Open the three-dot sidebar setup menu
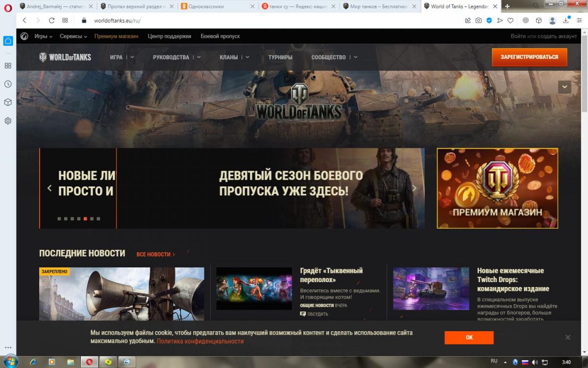This screenshot has height=368, width=588. [x=8, y=347]
